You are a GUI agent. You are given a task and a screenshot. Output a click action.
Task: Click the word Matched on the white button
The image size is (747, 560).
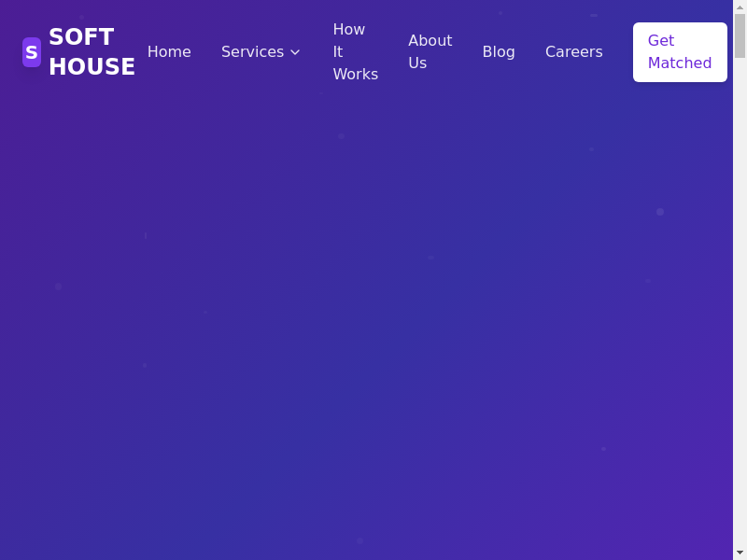680,63
